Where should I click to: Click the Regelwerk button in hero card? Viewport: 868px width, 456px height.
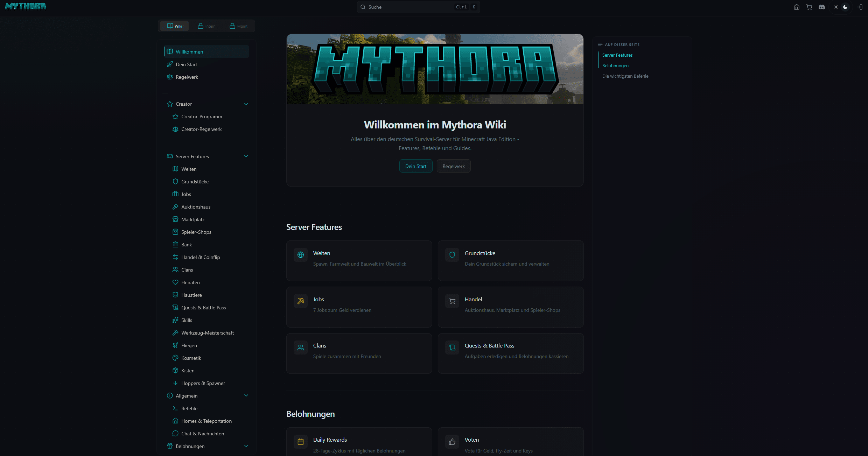[x=454, y=166]
